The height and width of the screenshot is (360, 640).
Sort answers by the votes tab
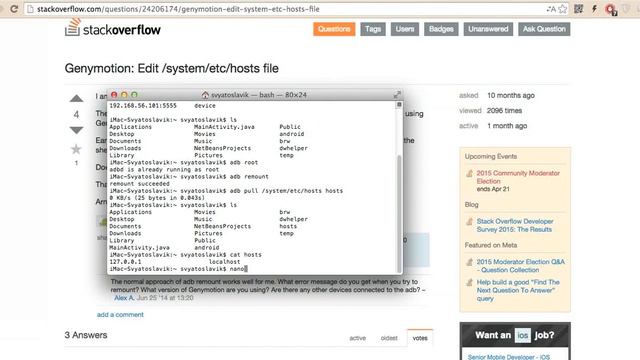point(420,338)
